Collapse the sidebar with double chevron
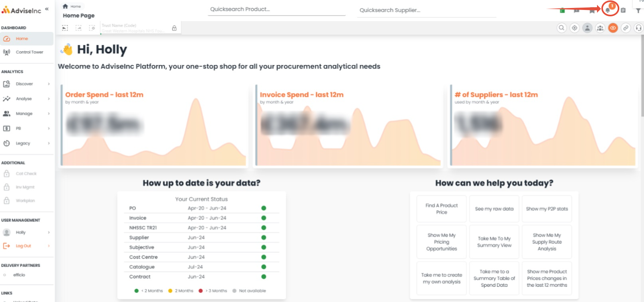The height and width of the screenshot is (302, 644). [x=47, y=9]
